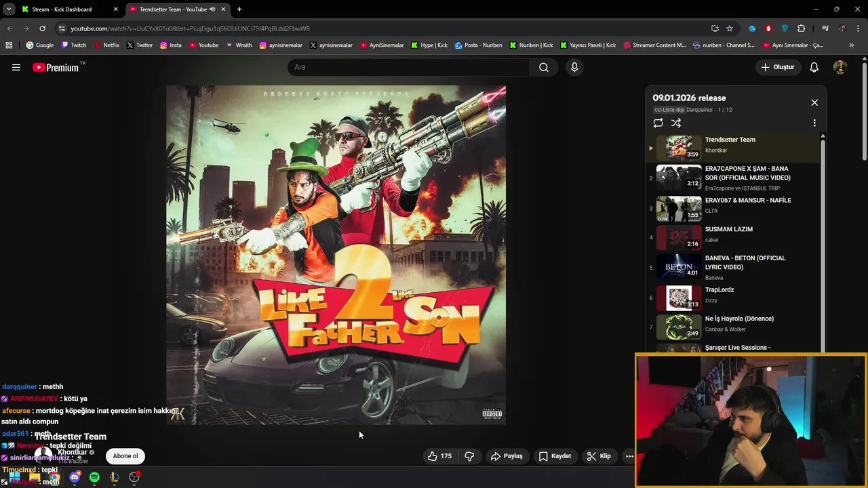868x488 pixels.
Task: Open the Oluştur create menu
Action: click(x=777, y=67)
